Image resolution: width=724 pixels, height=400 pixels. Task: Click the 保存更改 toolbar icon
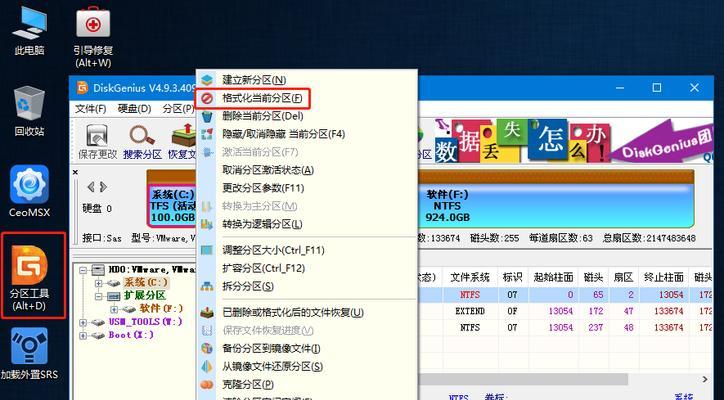click(97, 141)
